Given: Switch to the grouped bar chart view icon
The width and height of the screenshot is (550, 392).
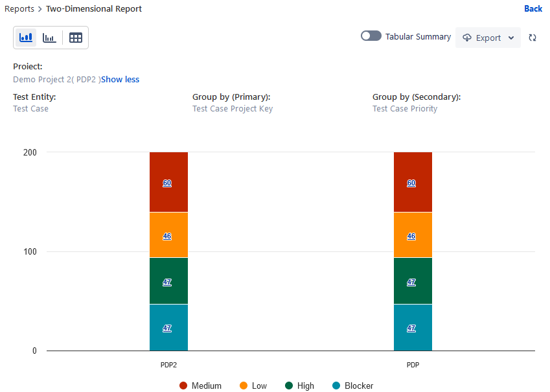Looking at the screenshot, I should [49, 38].
